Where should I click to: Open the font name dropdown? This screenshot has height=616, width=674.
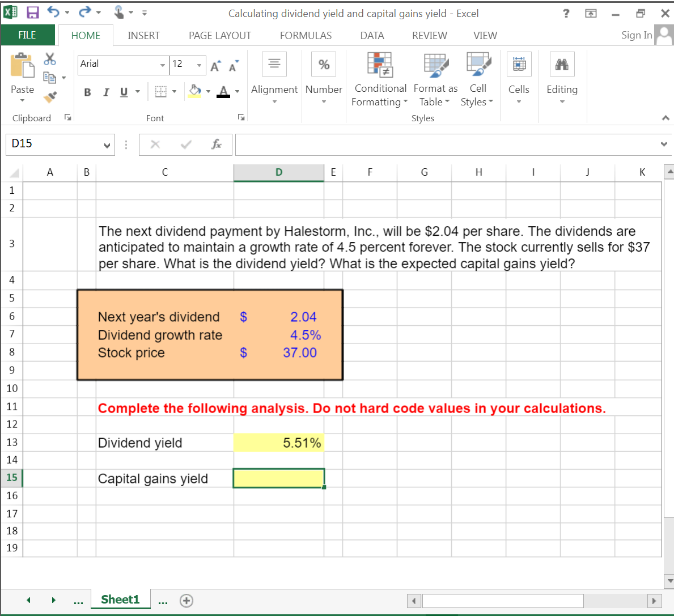click(x=163, y=64)
